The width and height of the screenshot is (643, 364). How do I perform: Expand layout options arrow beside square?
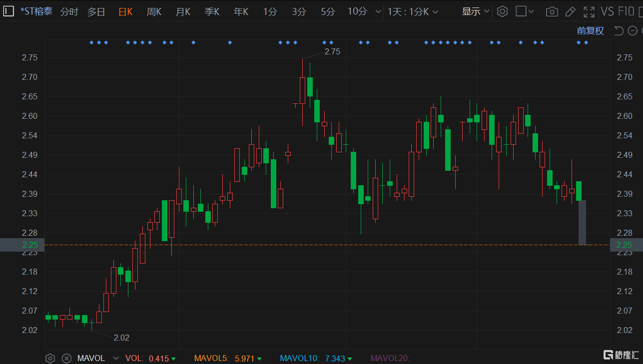(531, 12)
